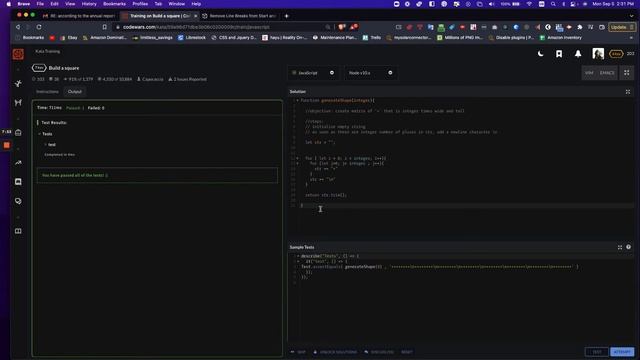The image size is (640, 360).
Task: Switch to the Gmail annual report tab
Action: pos(79,16)
